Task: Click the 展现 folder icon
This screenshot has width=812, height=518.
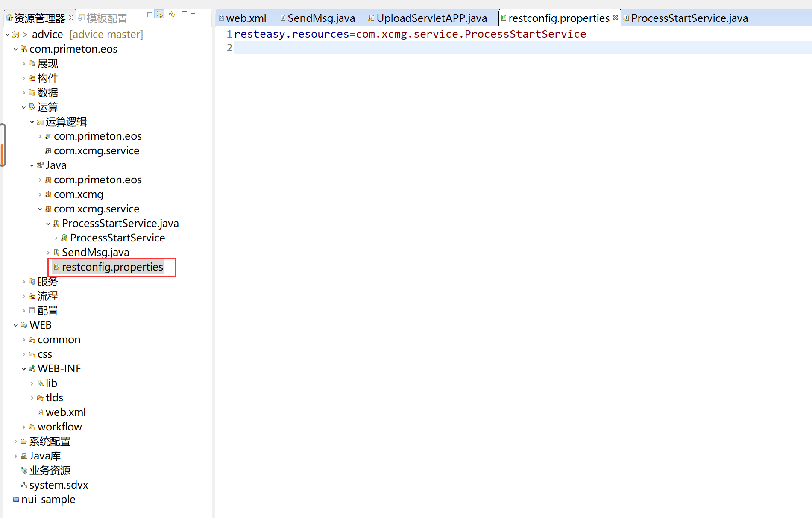Action: (32, 64)
